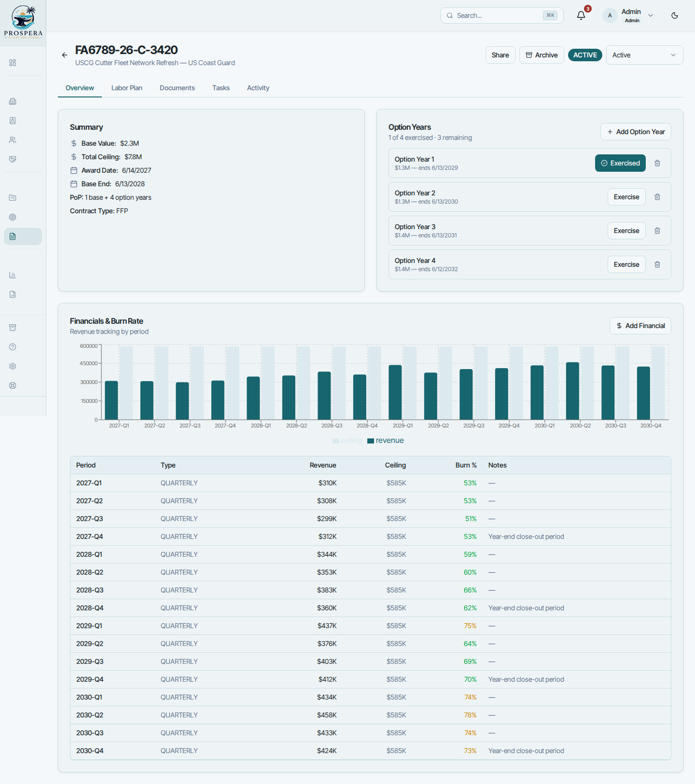The width and height of the screenshot is (695, 784).
Task: Exercise Option Year 2
Action: tap(626, 197)
